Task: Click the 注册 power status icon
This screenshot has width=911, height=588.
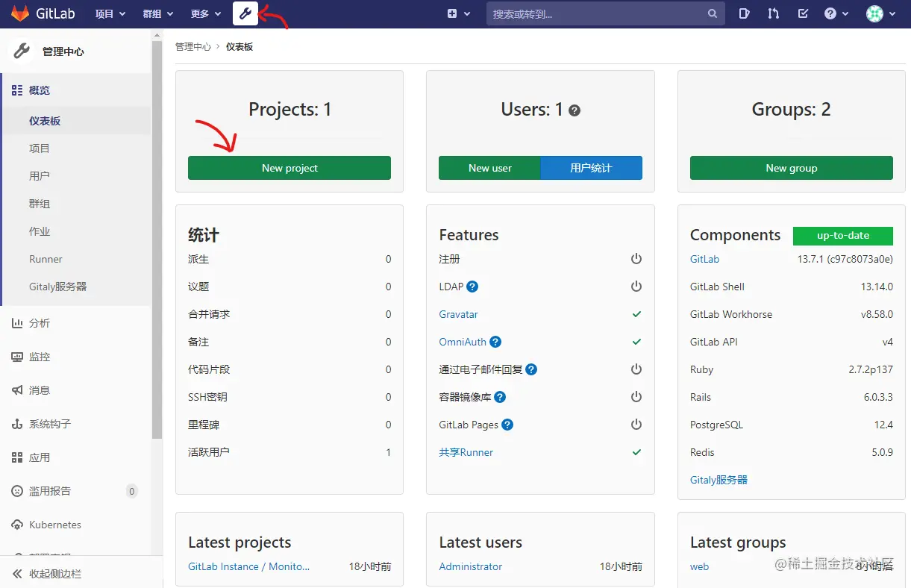Action: pyautogui.click(x=636, y=259)
